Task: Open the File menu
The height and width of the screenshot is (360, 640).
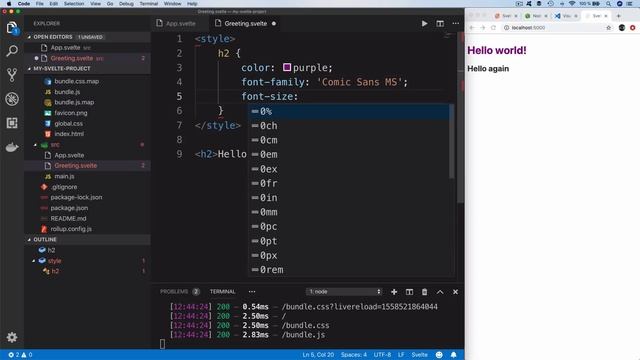Action: click(40, 4)
